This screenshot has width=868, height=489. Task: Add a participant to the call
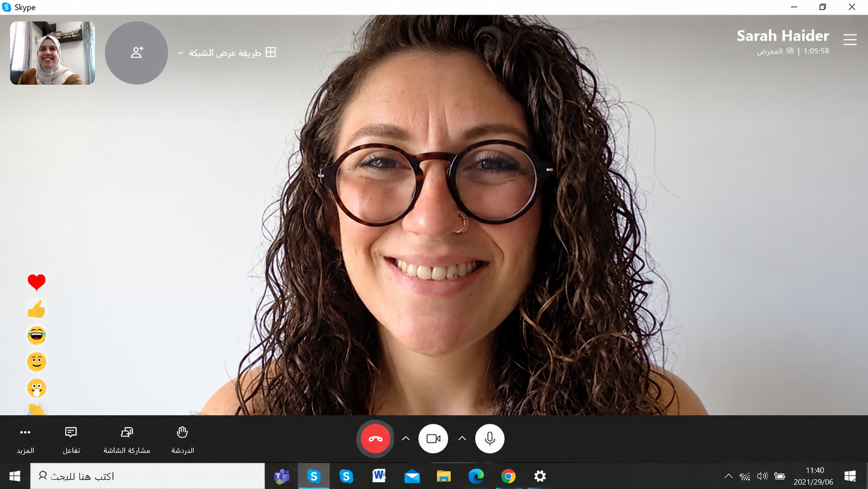137,52
